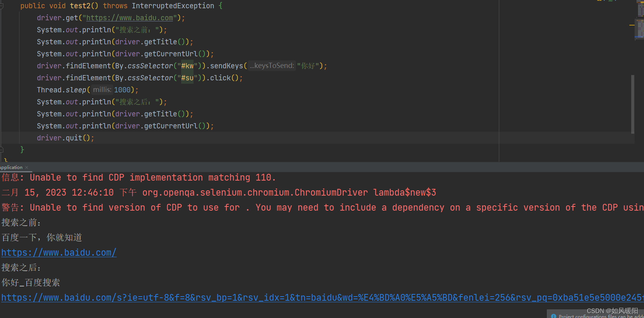Click second driver.getCurrentUrl() println line
This screenshot has width=644, height=318.
pos(125,126)
